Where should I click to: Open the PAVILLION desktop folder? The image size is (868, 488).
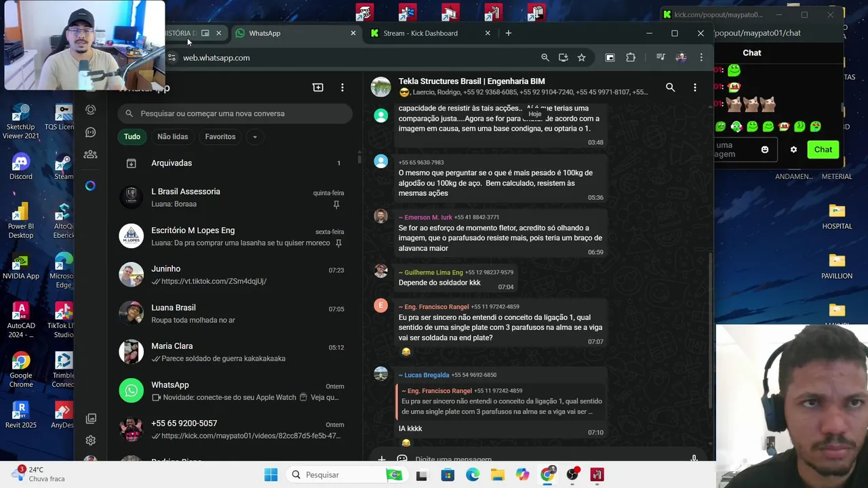click(x=837, y=266)
